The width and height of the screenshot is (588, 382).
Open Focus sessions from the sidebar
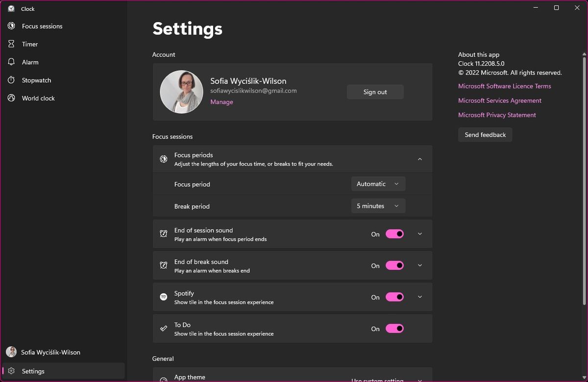pos(42,26)
